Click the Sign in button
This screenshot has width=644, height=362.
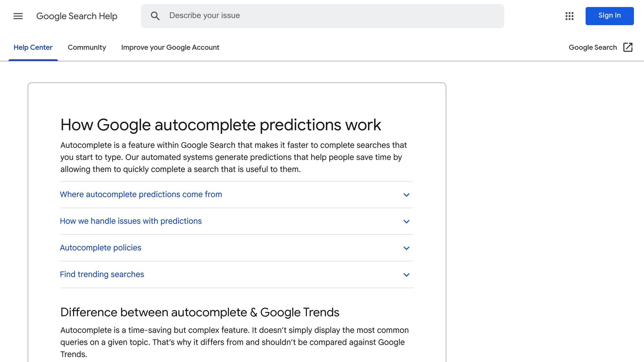(x=609, y=15)
